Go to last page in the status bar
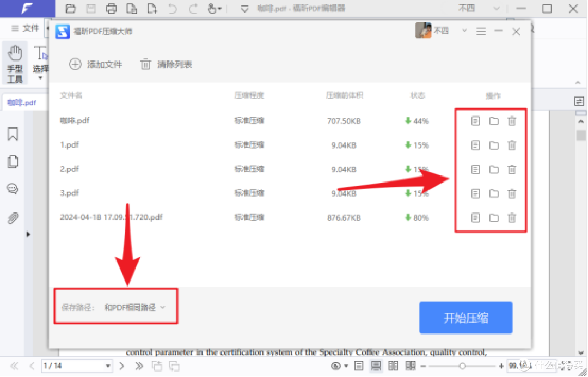This screenshot has height=377, width=588. click(x=139, y=366)
